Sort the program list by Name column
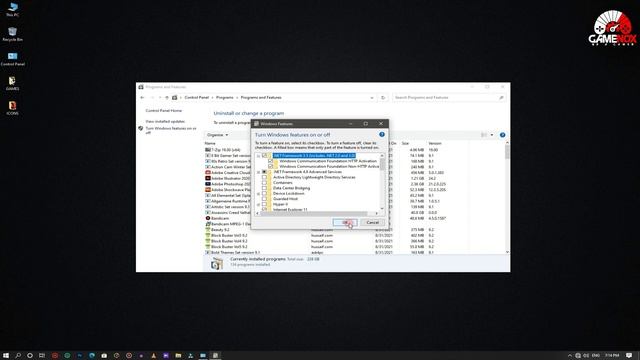Image resolution: width=640 pixels, height=360 pixels. tap(210, 143)
